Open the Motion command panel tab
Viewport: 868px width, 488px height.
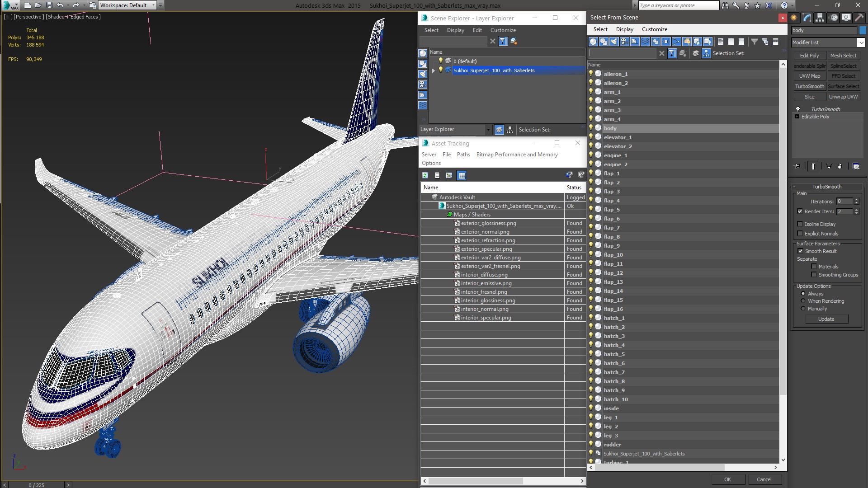click(834, 18)
